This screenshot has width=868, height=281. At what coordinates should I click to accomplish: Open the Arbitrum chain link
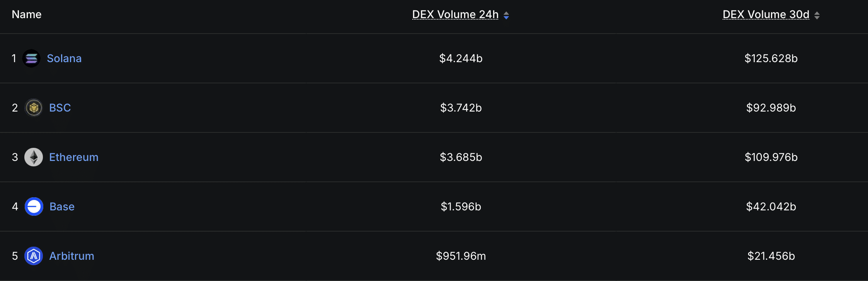(72, 256)
